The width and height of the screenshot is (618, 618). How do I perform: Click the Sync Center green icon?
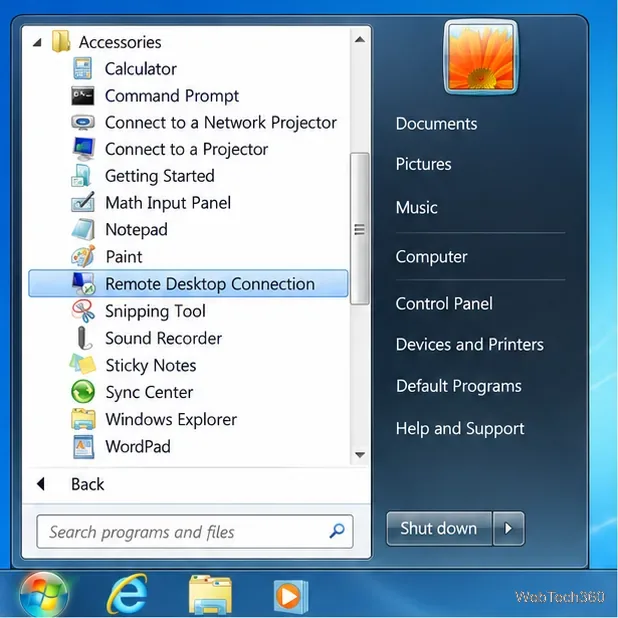click(x=83, y=392)
